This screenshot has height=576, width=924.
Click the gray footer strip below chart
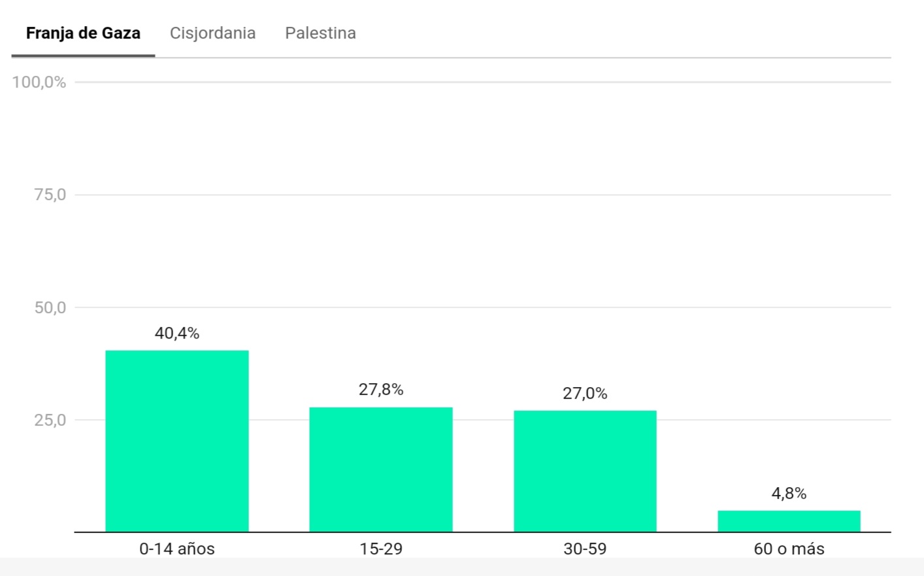(462, 567)
